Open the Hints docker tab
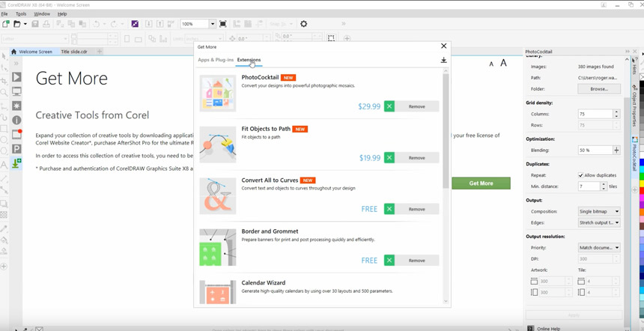The image size is (644, 331). point(634,67)
